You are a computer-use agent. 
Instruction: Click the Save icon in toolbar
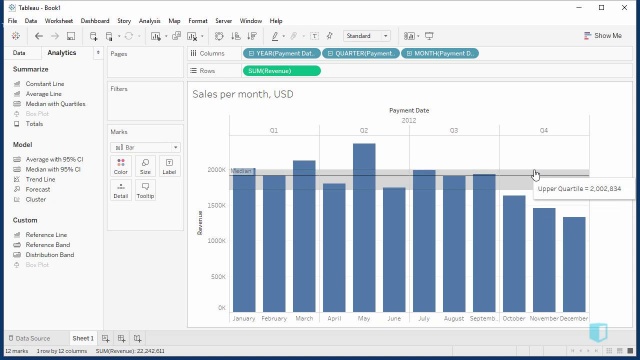pos(71,36)
